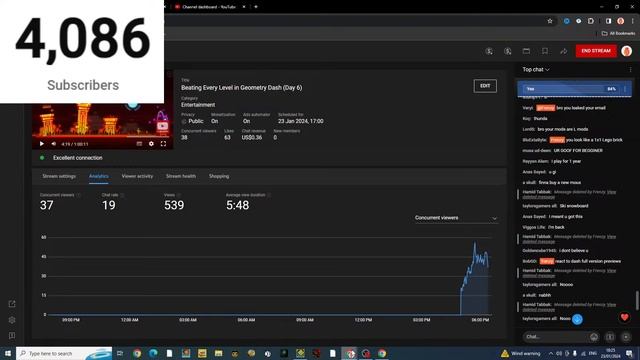Image resolution: width=640 pixels, height=360 pixels.
Task: Click the chat message 'I play for 1 year'
Action: click(x=566, y=161)
